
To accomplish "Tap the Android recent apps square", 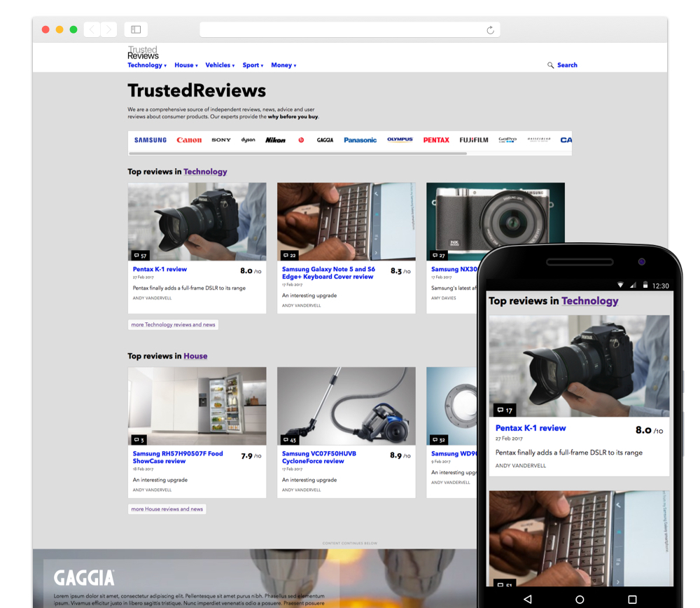I will pyautogui.click(x=632, y=599).
